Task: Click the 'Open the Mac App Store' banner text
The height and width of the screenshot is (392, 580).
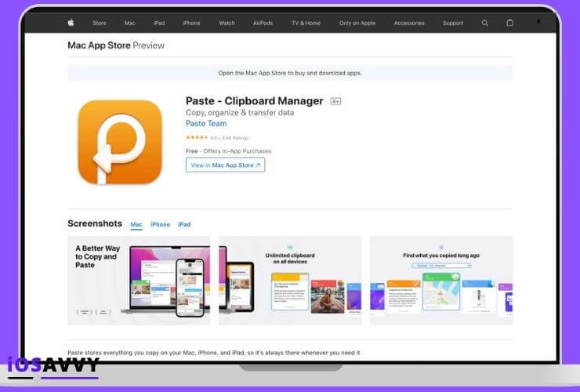Action: point(290,73)
